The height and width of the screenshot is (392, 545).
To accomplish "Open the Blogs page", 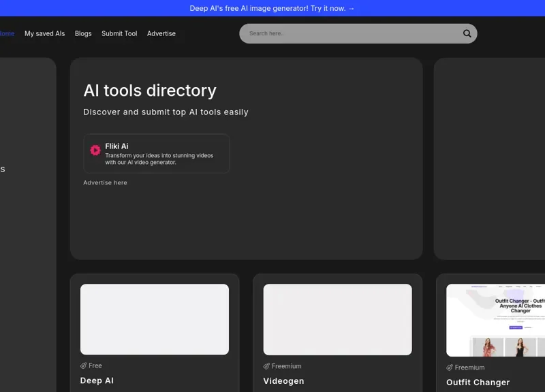I will pyautogui.click(x=83, y=33).
